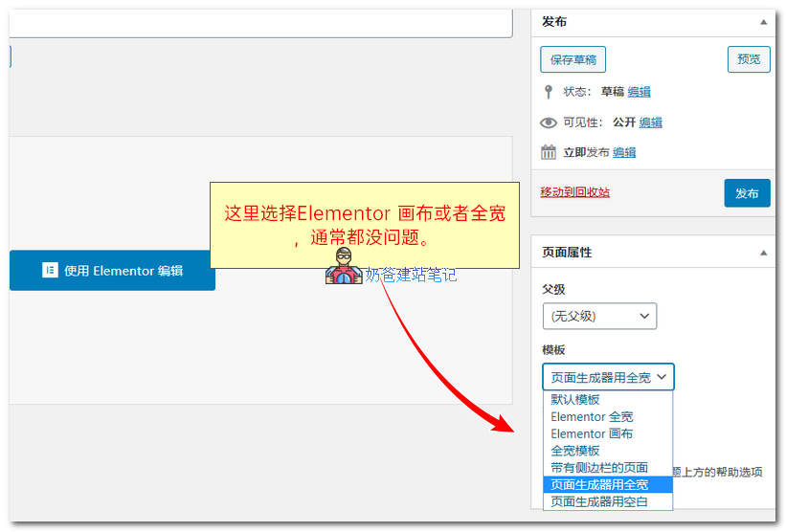Select 全宽模板 from the list

(608, 451)
